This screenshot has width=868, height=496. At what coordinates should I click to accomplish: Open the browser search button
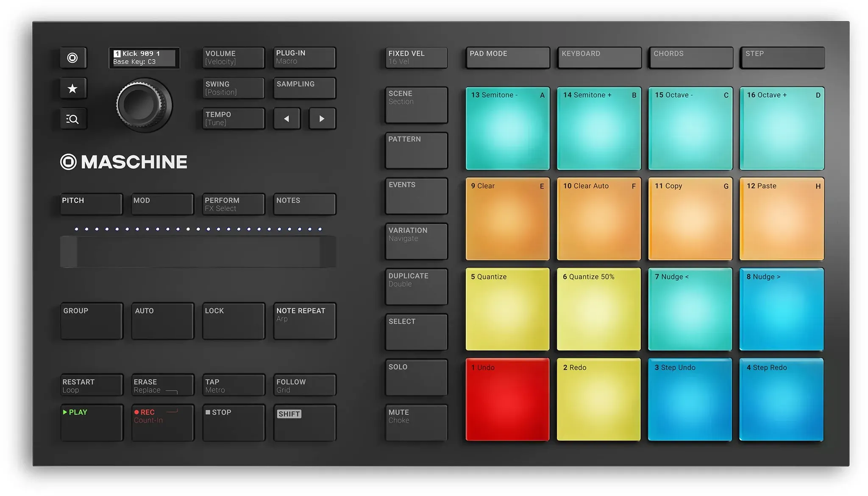[73, 119]
